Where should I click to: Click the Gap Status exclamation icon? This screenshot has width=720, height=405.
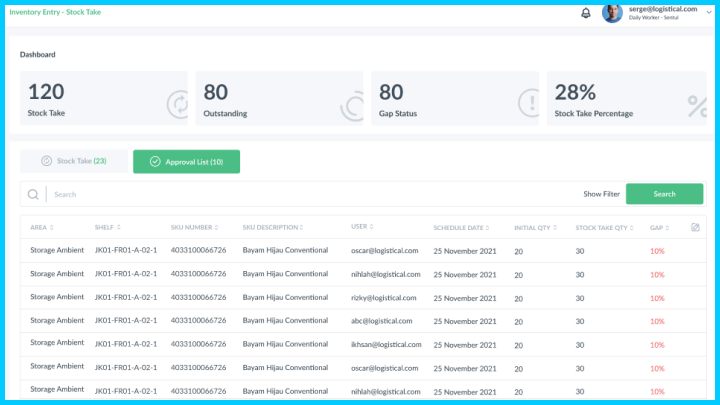529,103
